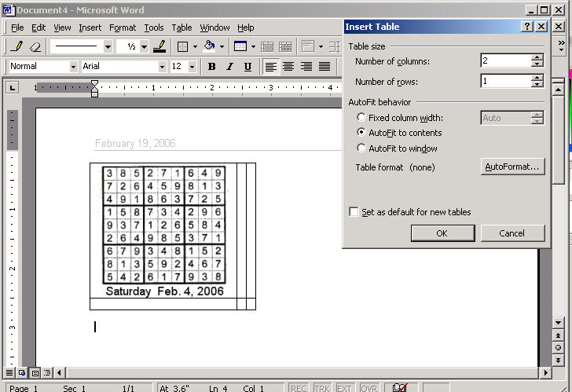The width and height of the screenshot is (572, 392).
Task: Click the AutoFormat... button
Action: tap(512, 167)
